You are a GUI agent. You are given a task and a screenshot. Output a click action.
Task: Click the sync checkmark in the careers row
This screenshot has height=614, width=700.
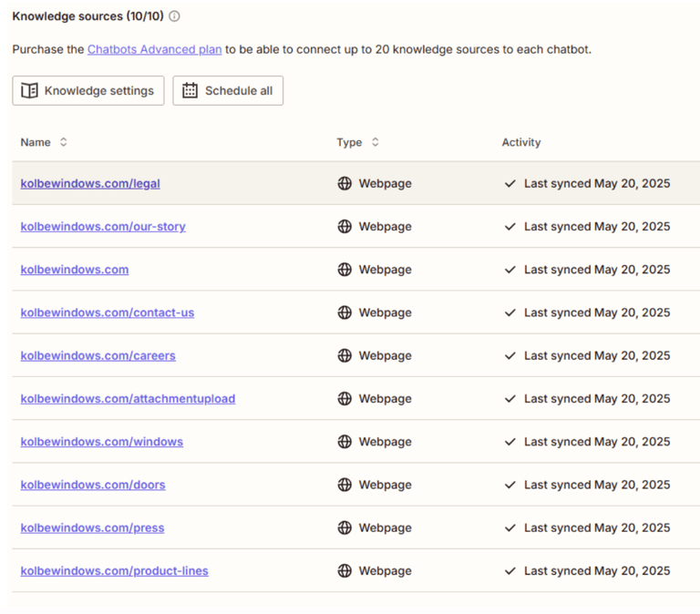510,355
